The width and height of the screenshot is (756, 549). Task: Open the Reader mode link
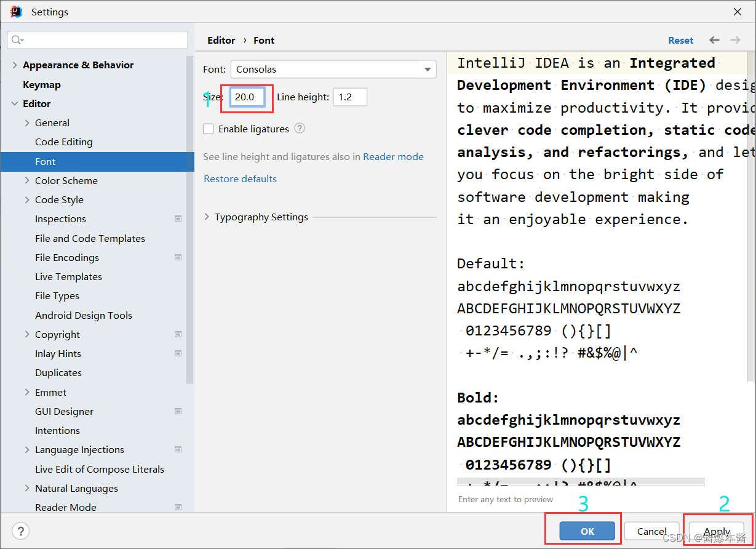pos(393,156)
